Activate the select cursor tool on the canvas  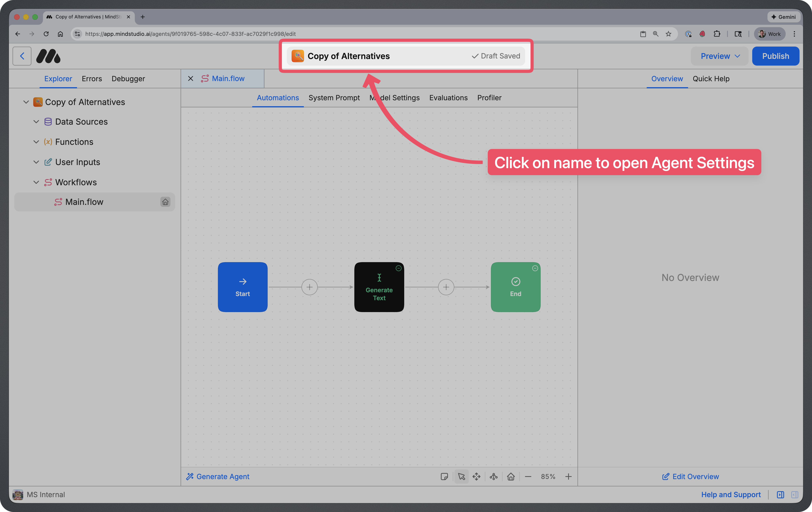pyautogui.click(x=461, y=476)
